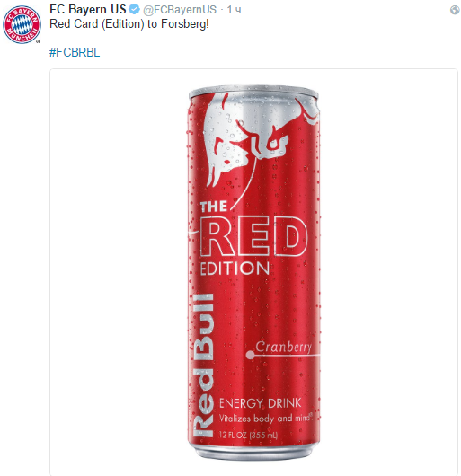Viewport: 461px width, 476px height.
Task: Enlarge the Red Bull can photo
Action: [x=253, y=272]
